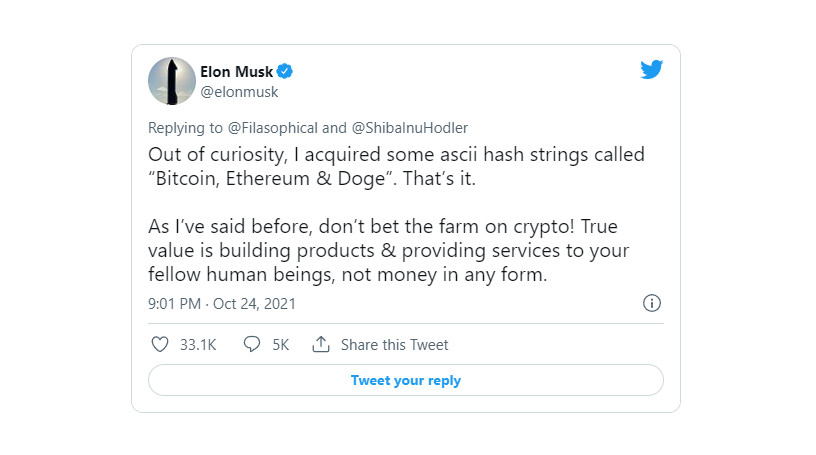Open the @elonmusk handle link
Image resolution: width=816 pixels, height=455 pixels.
click(x=239, y=92)
